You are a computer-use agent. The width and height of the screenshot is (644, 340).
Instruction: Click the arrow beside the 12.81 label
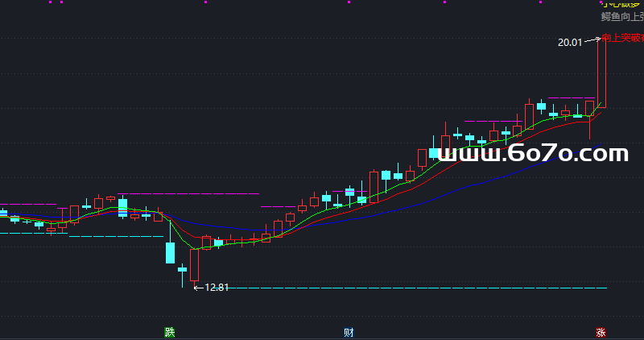[x=199, y=287]
